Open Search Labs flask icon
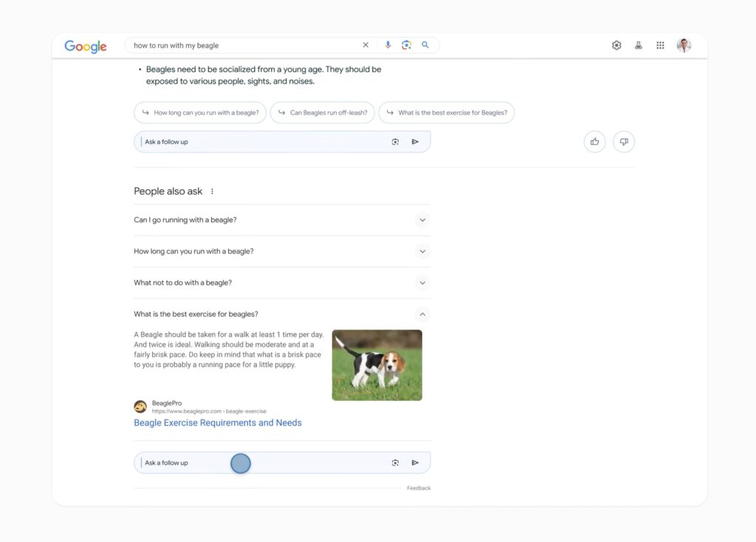Screen dimensions: 756x542 (638, 46)
